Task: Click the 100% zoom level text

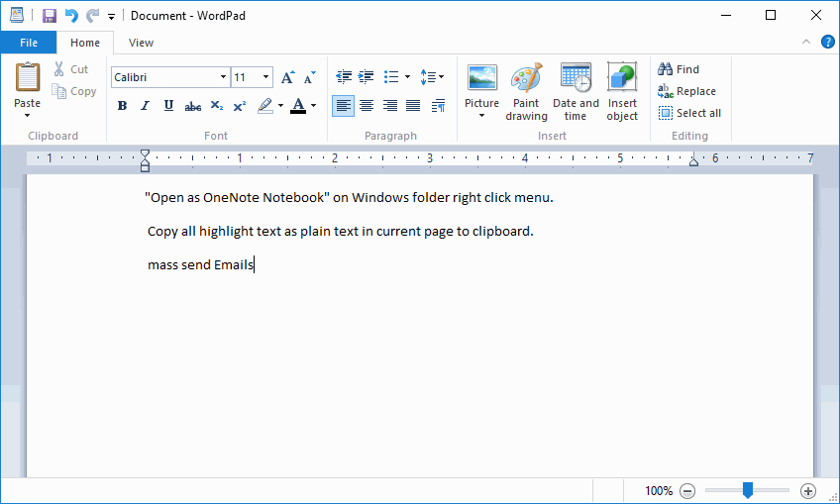Action: coord(659,490)
